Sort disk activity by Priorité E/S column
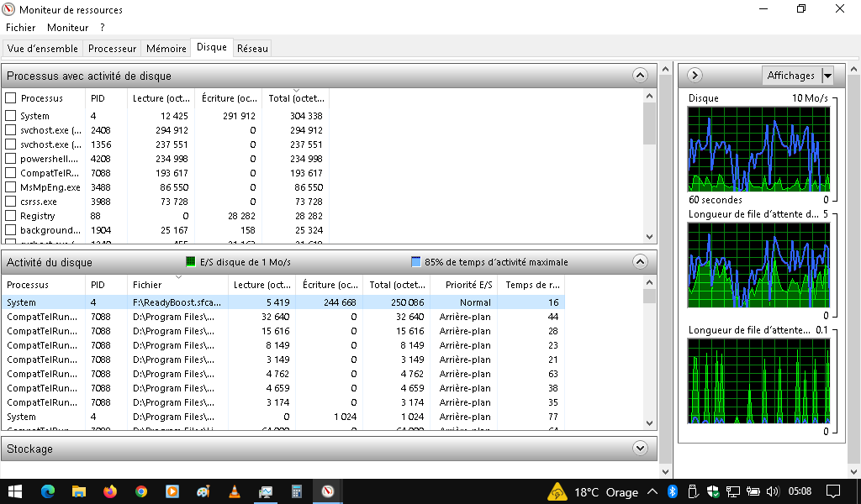861x504 pixels. [464, 285]
